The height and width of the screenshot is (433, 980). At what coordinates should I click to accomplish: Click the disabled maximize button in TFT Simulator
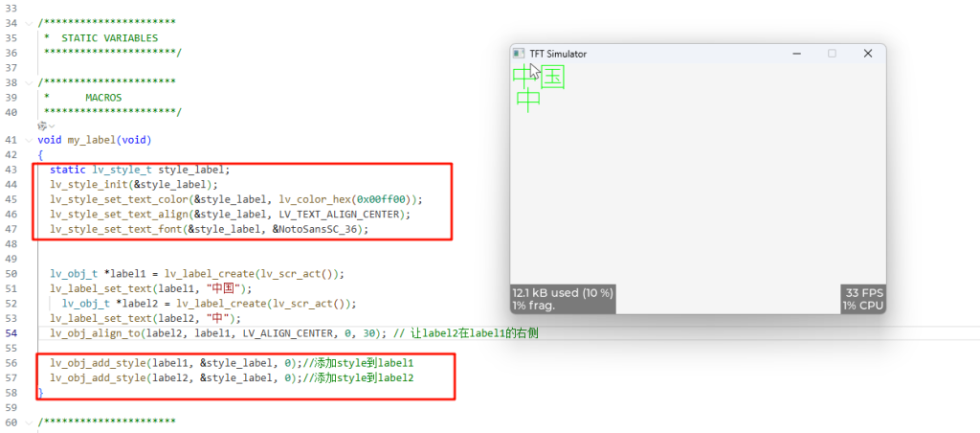(x=832, y=54)
